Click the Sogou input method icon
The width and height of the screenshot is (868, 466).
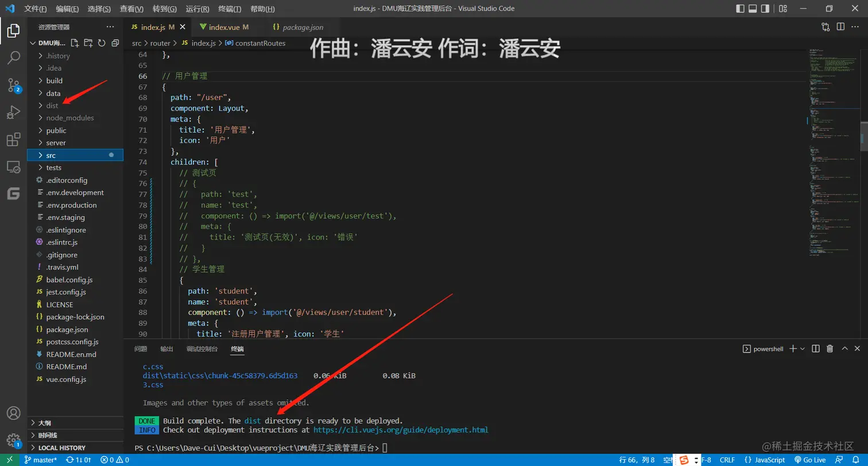pos(684,460)
